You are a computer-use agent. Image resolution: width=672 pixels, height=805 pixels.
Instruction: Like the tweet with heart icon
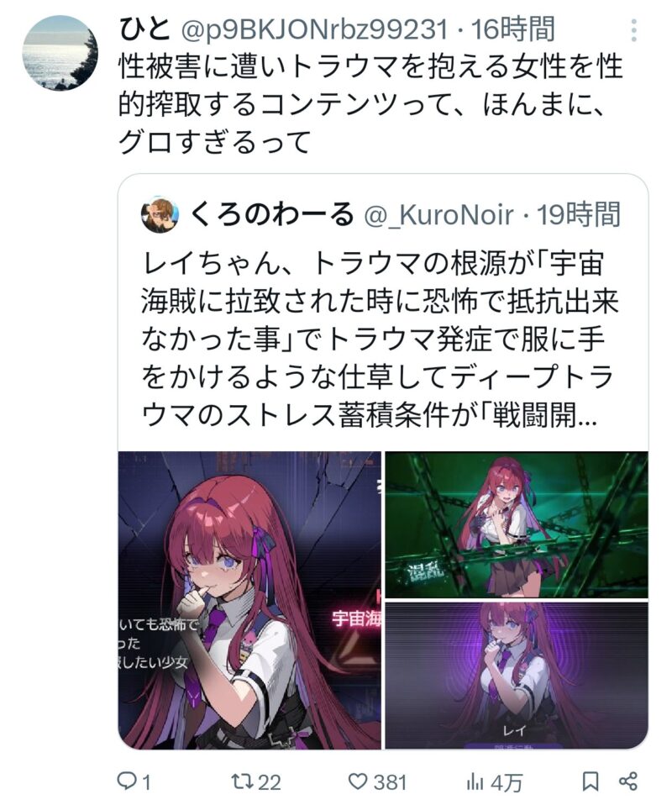(x=357, y=781)
